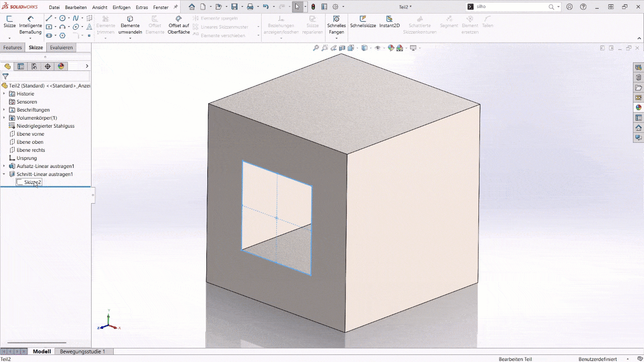Click the ConfigurationManager tab icon
The image size is (644, 362).
pos(34,66)
